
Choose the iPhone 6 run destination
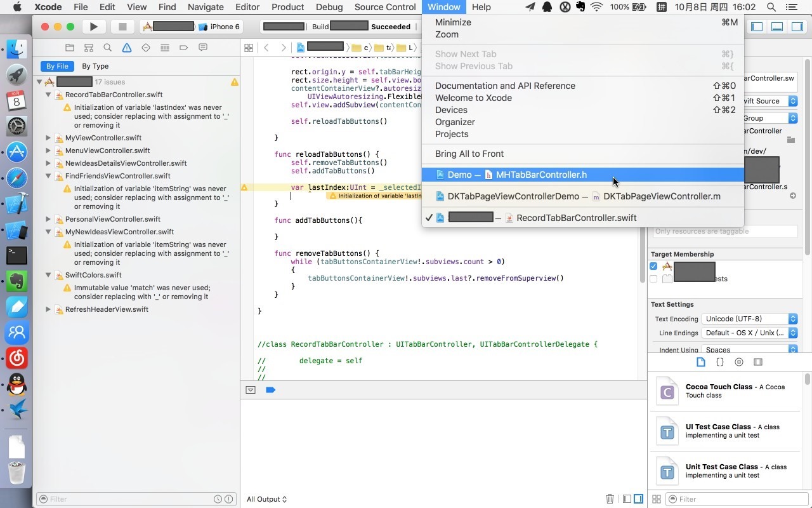click(219, 27)
